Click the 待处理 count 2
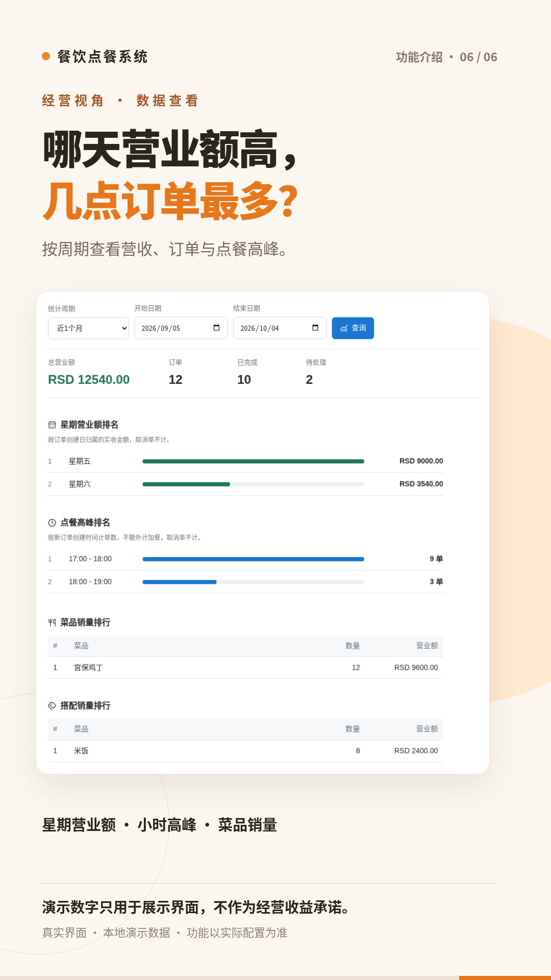 point(309,380)
